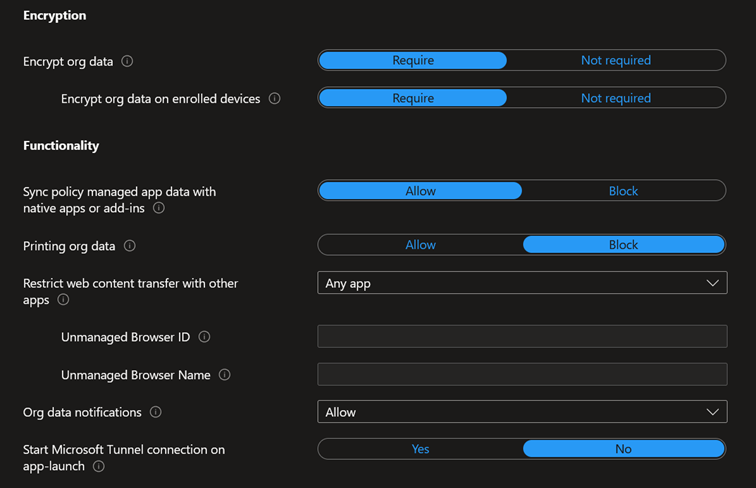Image resolution: width=756 pixels, height=488 pixels.
Task: Focus the Unmanaged Browser Name field
Action: pos(522,375)
